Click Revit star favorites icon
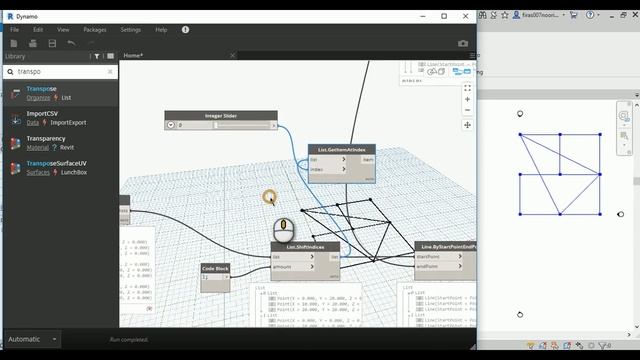Screen dimensions: 640x360 (x=505, y=15)
